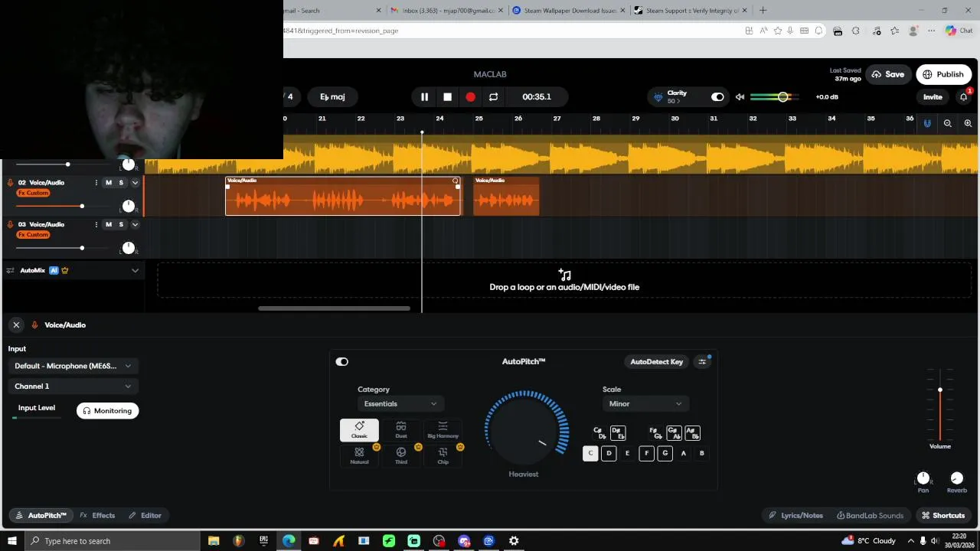Select the Classic AutoPitch preset
The width and height of the screenshot is (980, 551).
[359, 430]
